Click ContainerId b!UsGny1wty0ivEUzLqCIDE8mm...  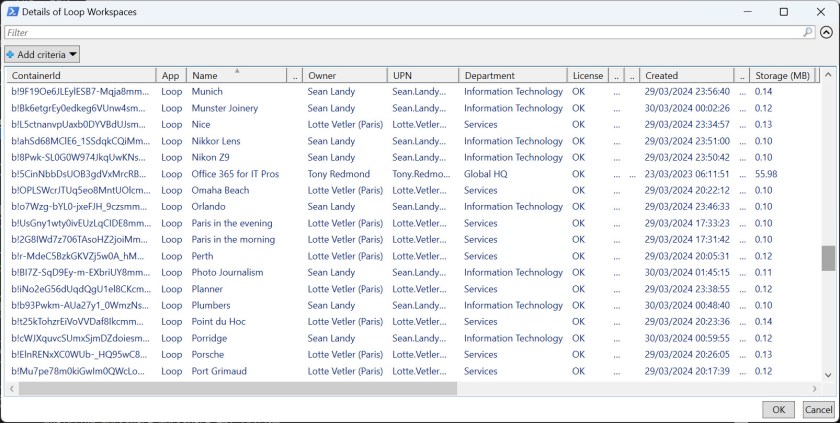81,223
